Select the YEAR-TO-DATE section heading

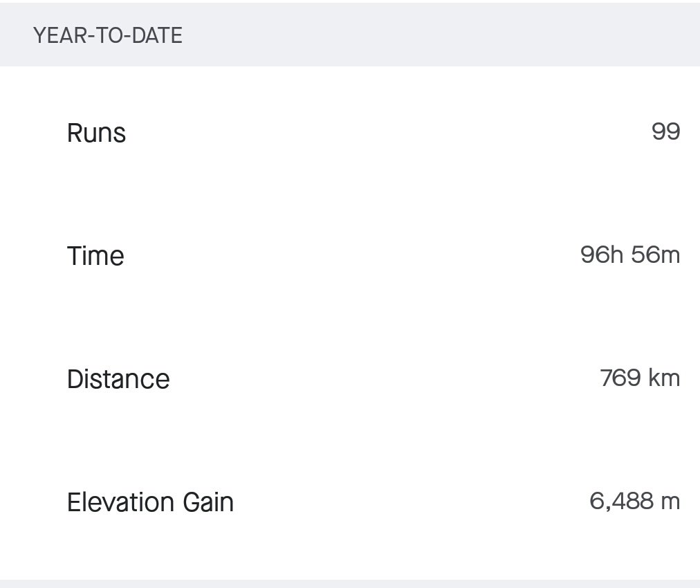[x=108, y=35]
